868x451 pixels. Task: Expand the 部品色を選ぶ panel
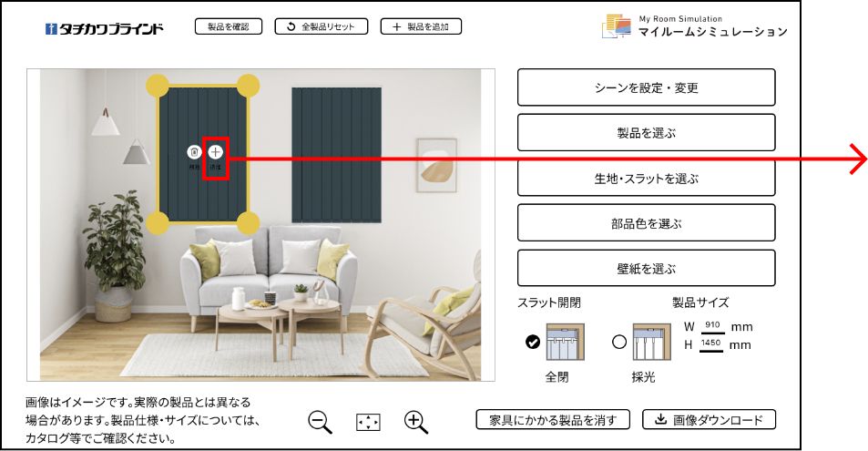(x=646, y=222)
